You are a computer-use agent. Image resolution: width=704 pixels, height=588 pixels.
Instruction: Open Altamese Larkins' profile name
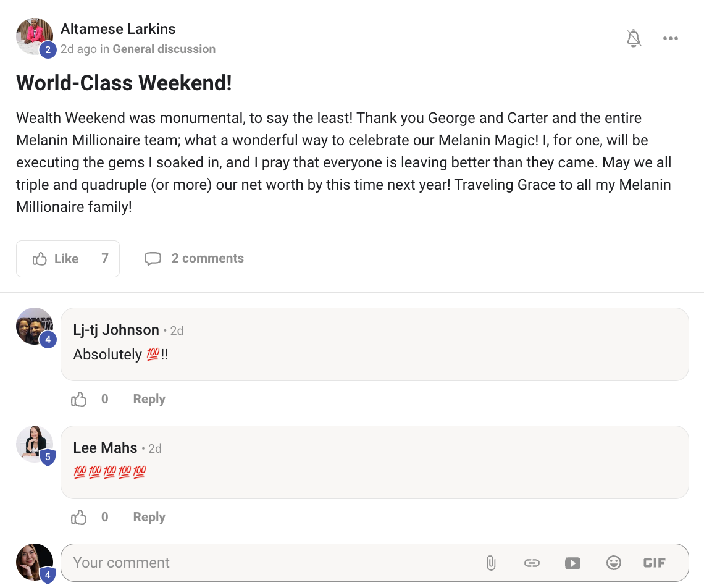(x=118, y=29)
